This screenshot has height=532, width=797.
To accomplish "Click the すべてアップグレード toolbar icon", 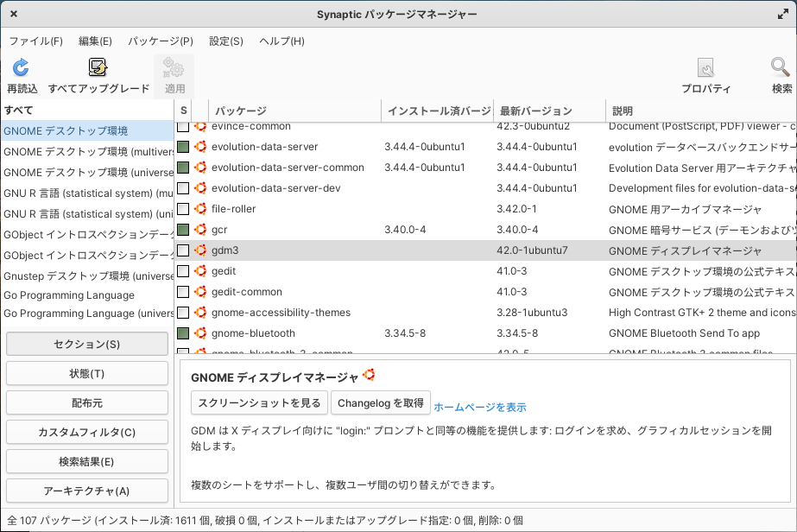I will (x=98, y=67).
